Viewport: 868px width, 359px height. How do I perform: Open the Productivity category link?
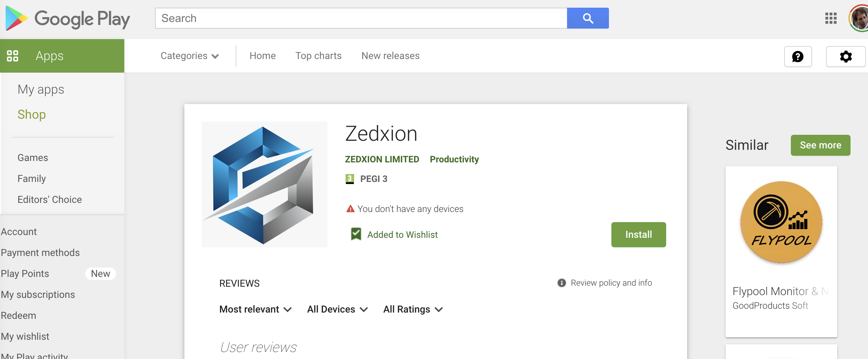pyautogui.click(x=454, y=159)
